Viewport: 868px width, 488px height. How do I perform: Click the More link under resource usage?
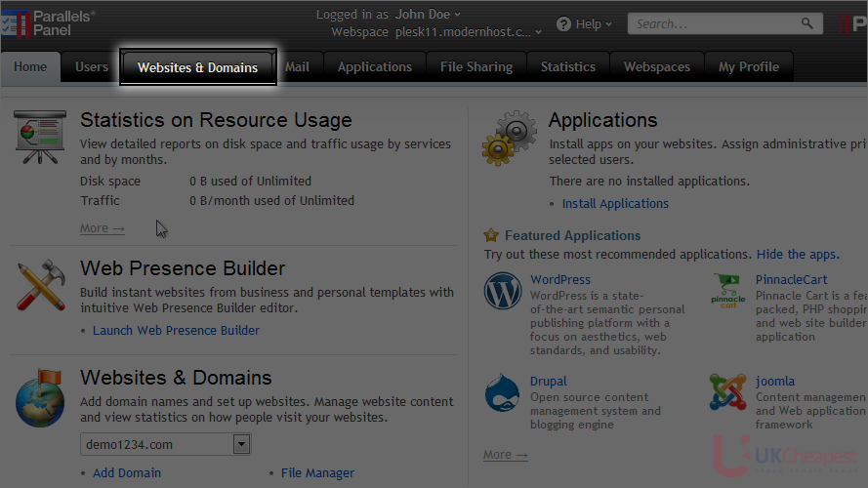tap(103, 228)
